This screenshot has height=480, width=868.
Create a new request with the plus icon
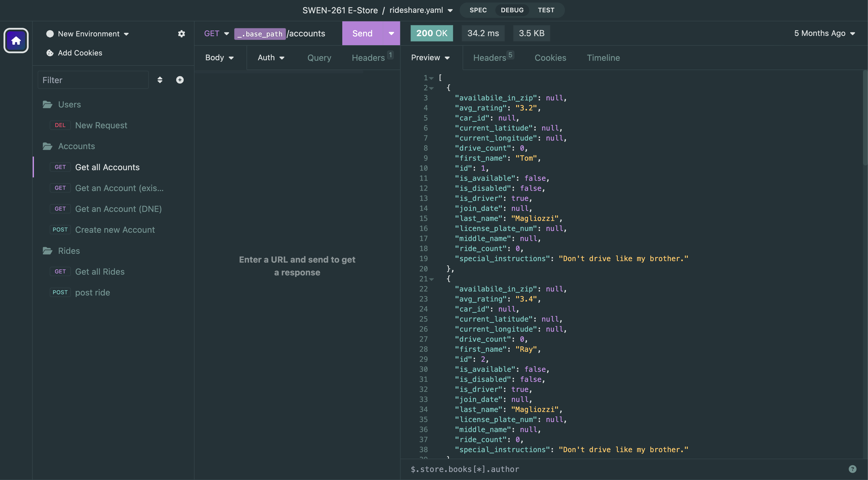pos(180,80)
